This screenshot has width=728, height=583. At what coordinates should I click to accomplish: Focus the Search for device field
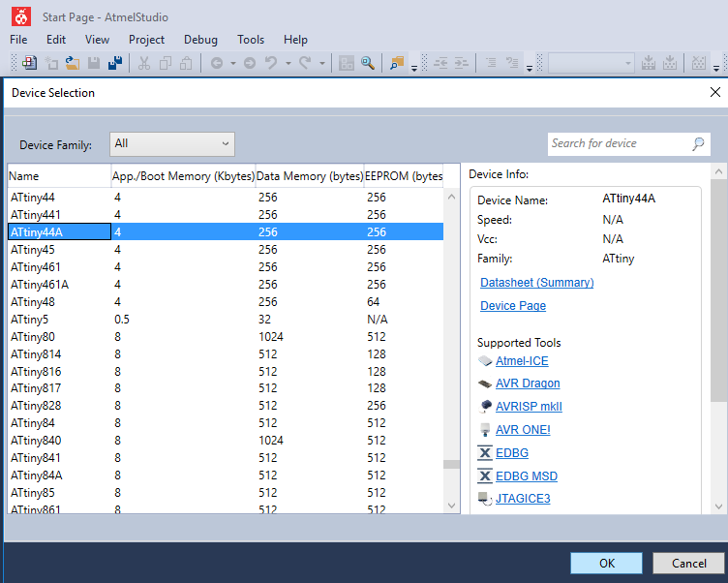pyautogui.click(x=628, y=144)
